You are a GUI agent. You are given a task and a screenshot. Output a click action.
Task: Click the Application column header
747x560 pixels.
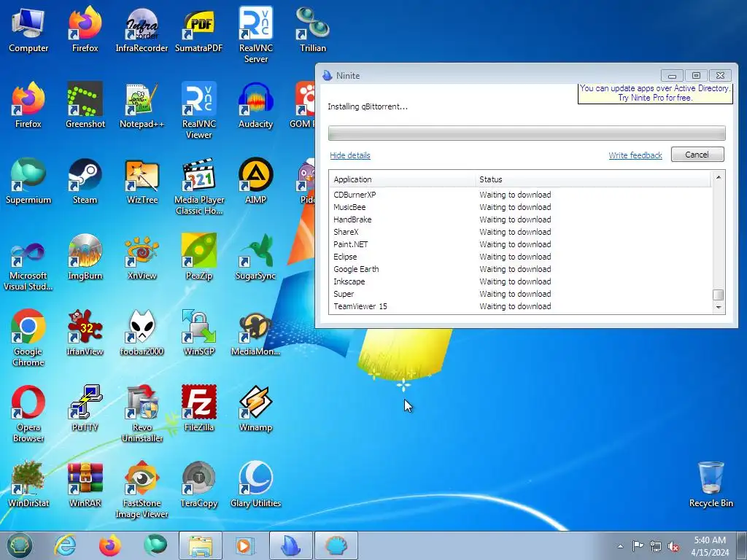click(402, 179)
